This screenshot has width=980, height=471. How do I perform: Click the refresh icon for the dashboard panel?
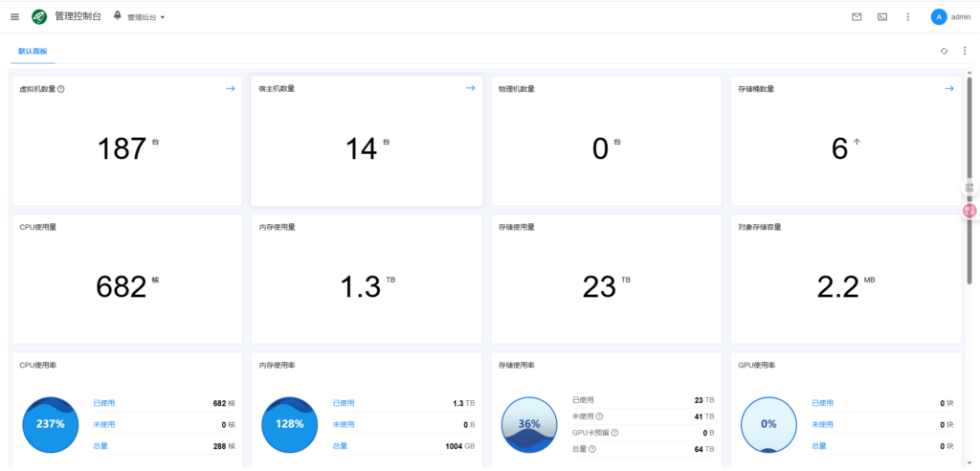(945, 51)
